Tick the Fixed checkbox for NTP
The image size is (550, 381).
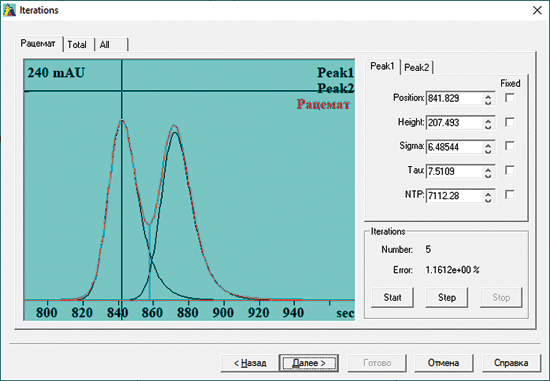pos(510,194)
